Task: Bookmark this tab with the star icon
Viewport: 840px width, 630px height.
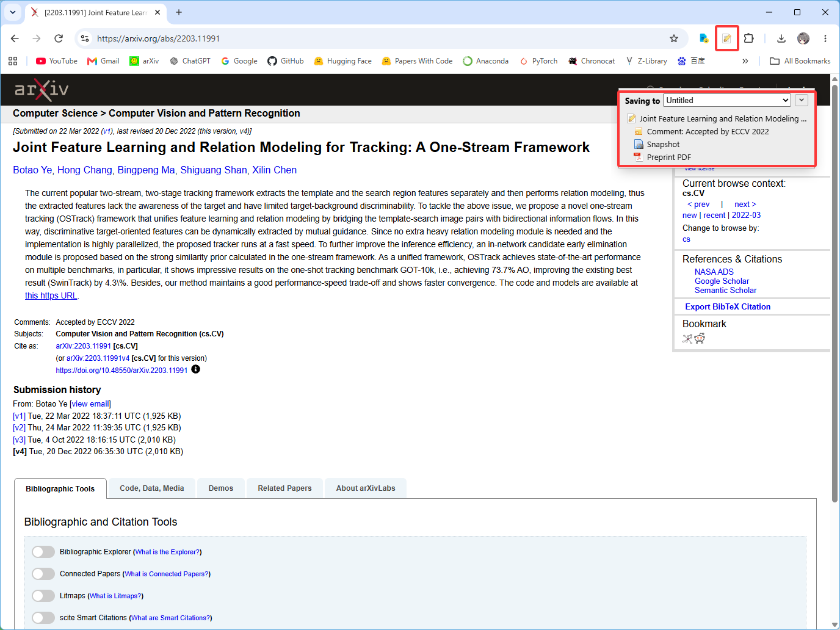Action: [674, 38]
